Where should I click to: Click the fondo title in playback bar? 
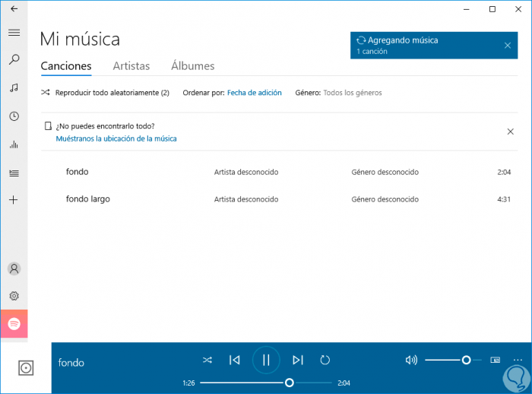tap(71, 363)
